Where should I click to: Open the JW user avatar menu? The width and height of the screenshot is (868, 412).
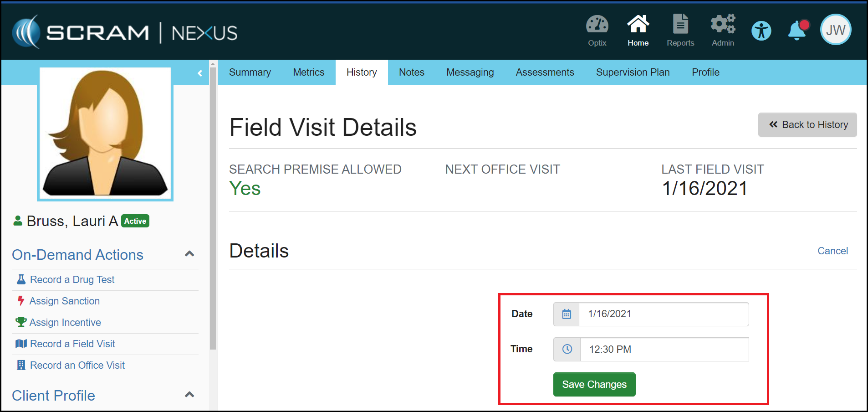(835, 30)
